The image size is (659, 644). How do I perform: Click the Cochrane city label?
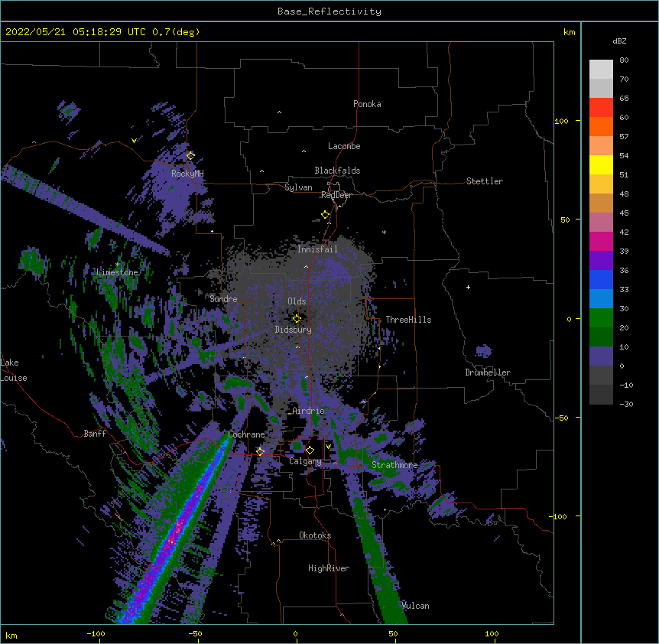246,434
